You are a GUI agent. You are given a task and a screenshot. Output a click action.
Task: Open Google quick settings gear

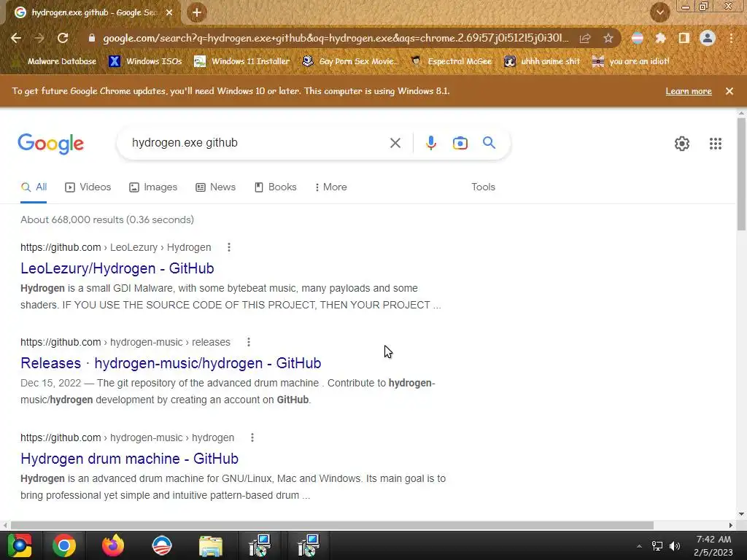[682, 144]
